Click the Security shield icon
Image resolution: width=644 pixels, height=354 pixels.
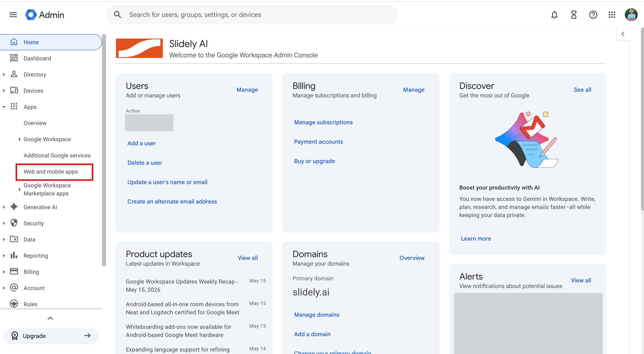(x=14, y=223)
